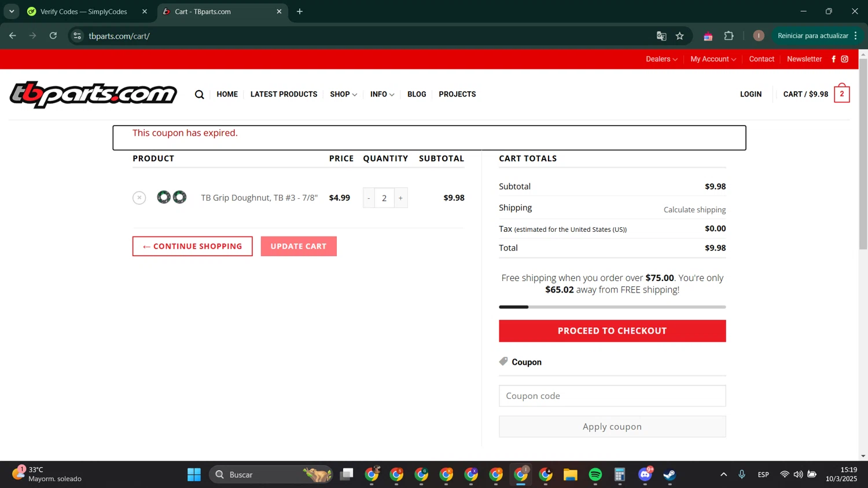This screenshot has width=868, height=488.
Task: Open Task View in taskbar
Action: pyautogui.click(x=347, y=475)
